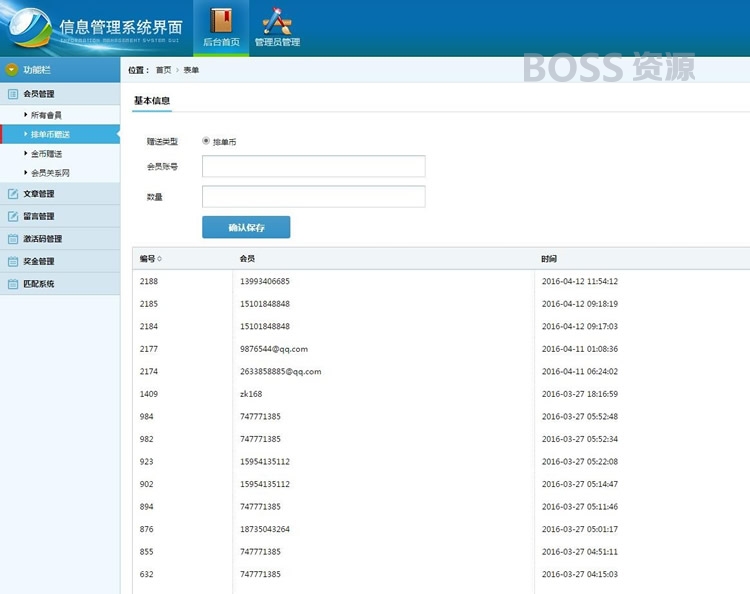The height and width of the screenshot is (594, 750).
Task: Select row number 876
Action: point(146,529)
